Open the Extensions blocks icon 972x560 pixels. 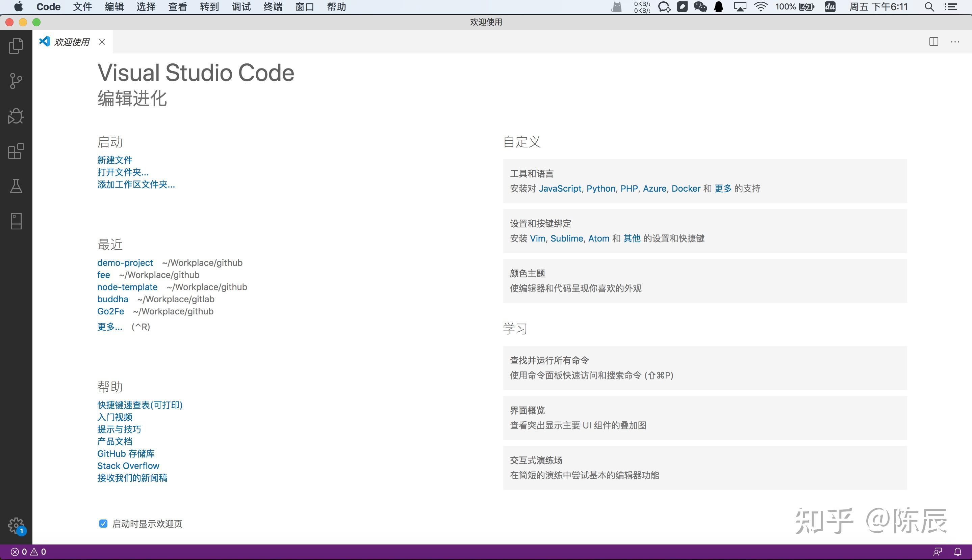(16, 151)
